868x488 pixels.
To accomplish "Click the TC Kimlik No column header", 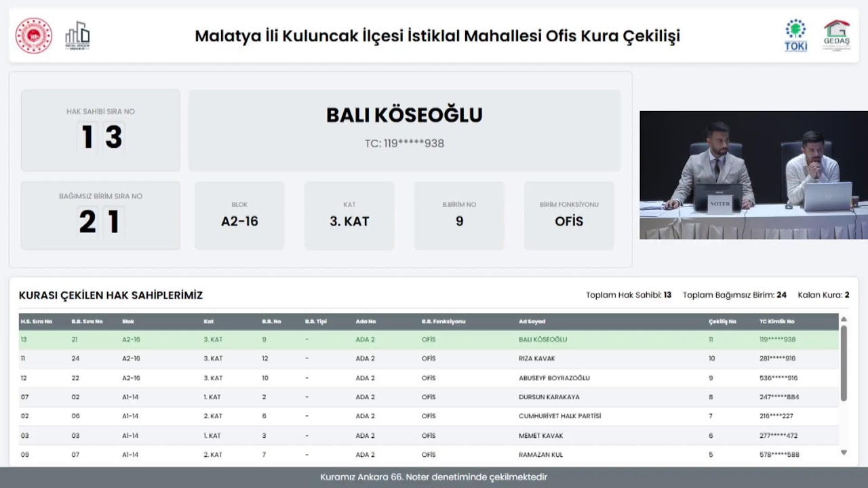I will (x=776, y=321).
